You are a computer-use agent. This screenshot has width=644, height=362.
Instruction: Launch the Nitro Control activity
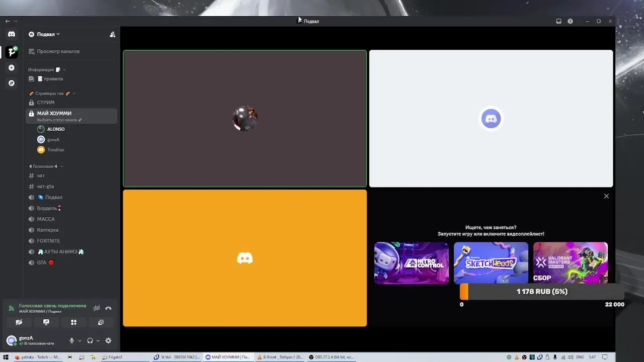tap(412, 263)
